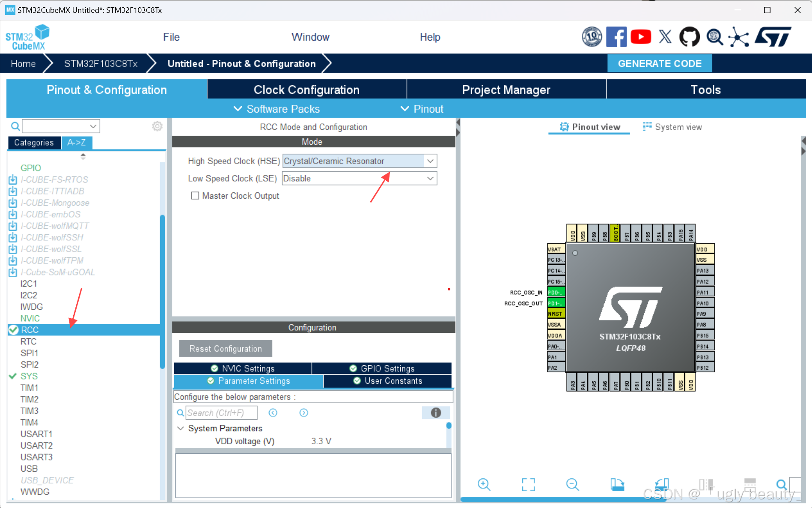Open the NVIC Settings tab

[x=243, y=368]
